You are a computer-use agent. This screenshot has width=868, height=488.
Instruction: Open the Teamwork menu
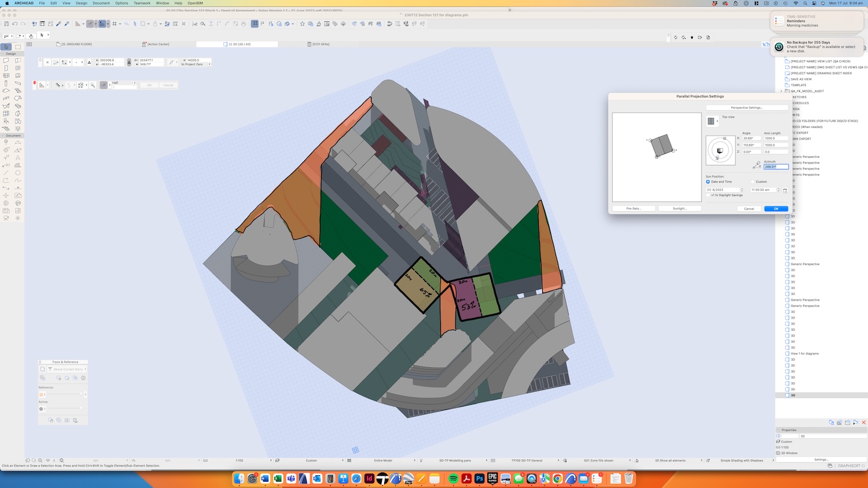point(142,3)
